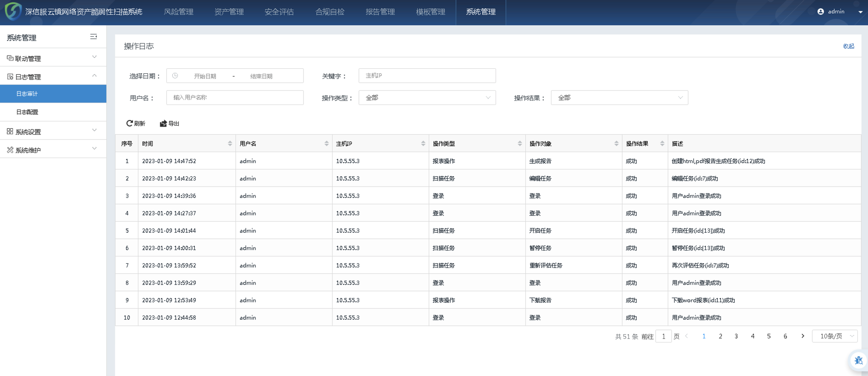Click the refresh icon next to 刷新

point(130,123)
